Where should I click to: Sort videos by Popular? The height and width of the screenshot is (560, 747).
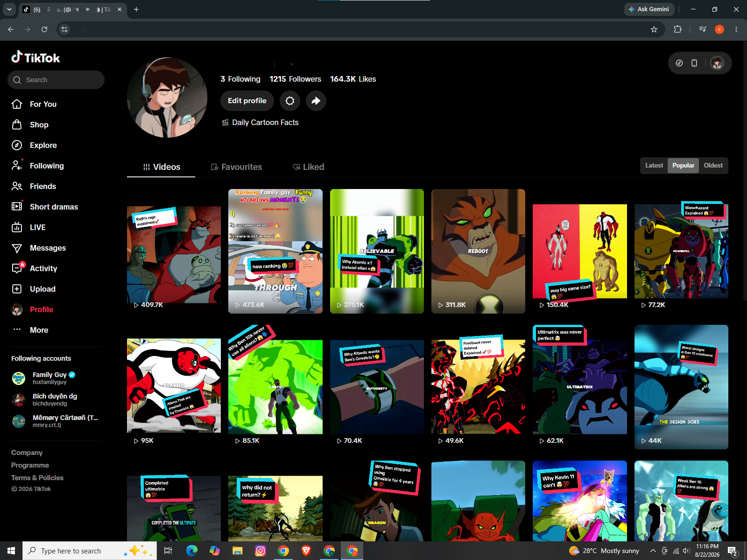pos(683,166)
